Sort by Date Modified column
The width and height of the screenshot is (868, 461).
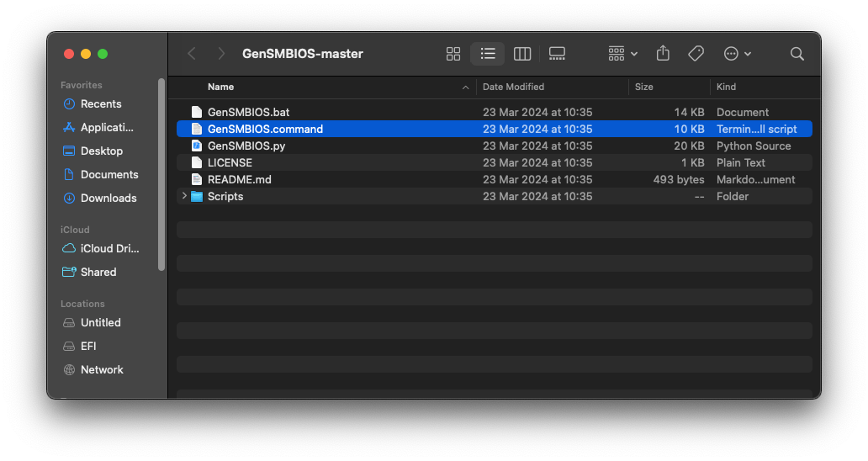click(x=513, y=87)
